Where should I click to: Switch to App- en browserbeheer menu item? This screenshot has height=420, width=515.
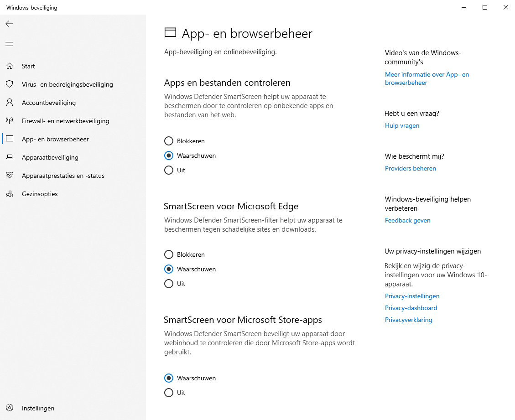point(55,139)
